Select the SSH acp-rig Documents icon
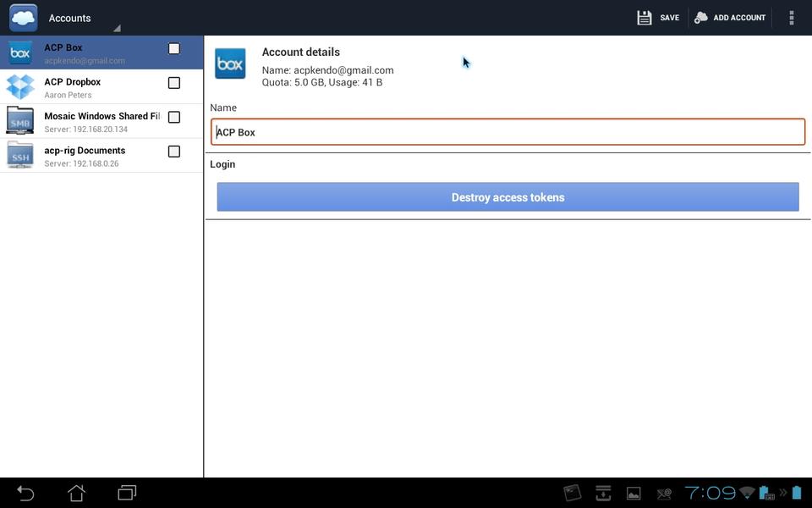 [x=20, y=156]
